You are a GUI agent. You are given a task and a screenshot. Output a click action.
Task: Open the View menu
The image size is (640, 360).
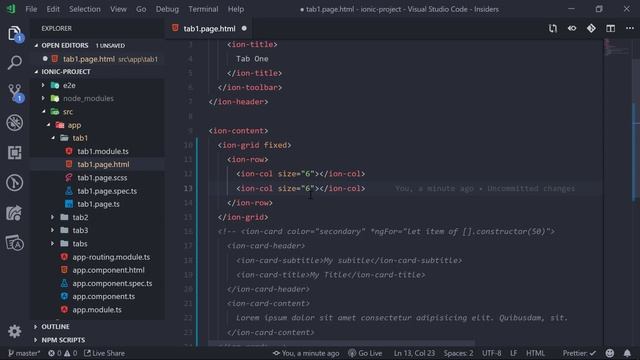coord(118,9)
